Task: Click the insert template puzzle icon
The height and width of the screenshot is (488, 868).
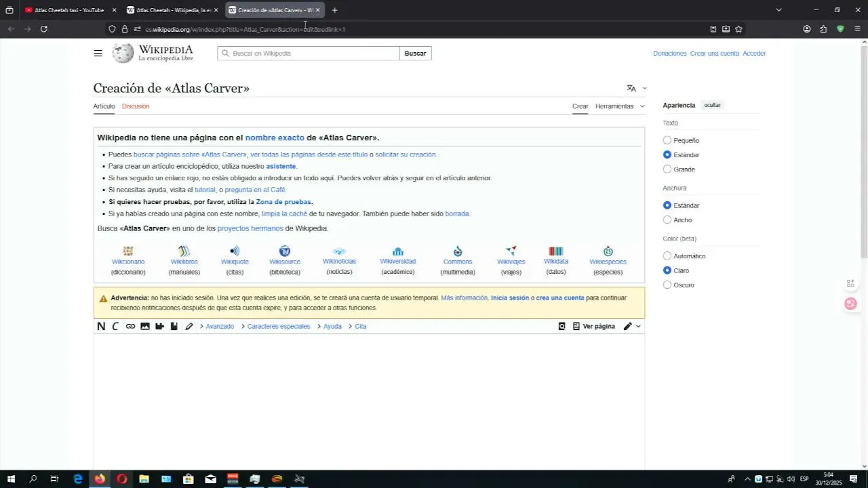Action: click(x=159, y=326)
